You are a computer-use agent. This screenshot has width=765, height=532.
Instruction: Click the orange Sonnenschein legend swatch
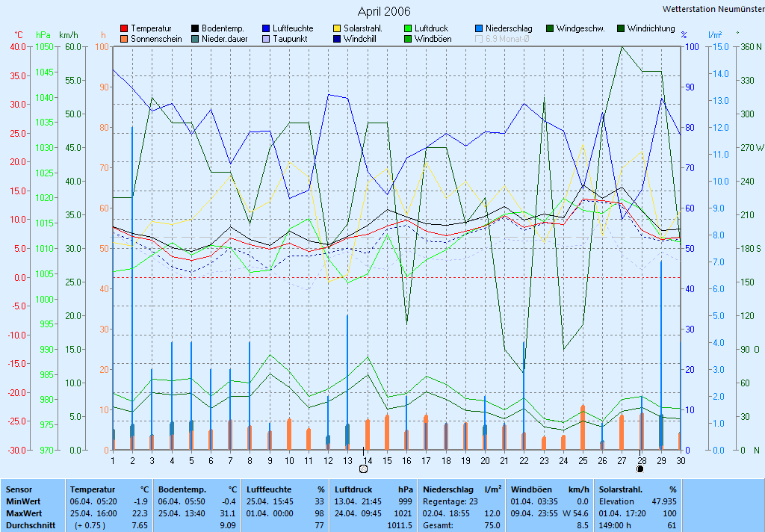pyautogui.click(x=124, y=39)
